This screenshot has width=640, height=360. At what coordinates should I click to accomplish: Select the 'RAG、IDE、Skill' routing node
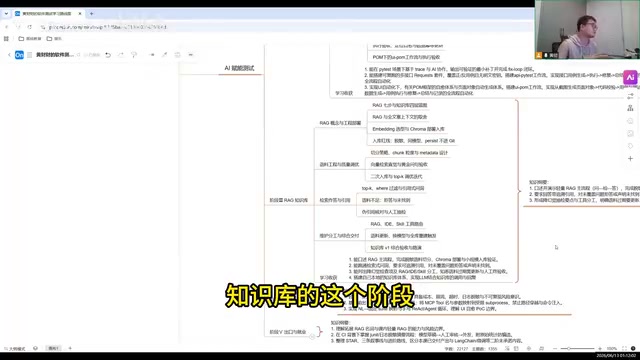[397, 224]
